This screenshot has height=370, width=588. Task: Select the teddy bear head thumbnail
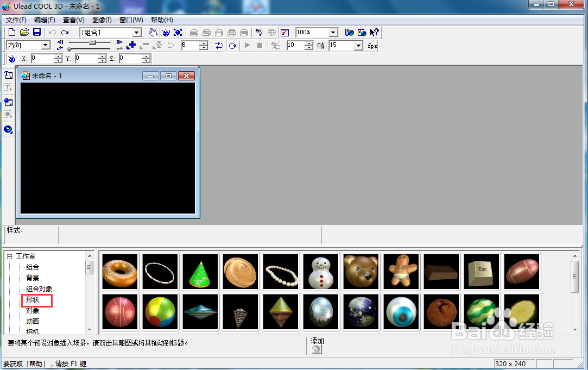point(361,272)
